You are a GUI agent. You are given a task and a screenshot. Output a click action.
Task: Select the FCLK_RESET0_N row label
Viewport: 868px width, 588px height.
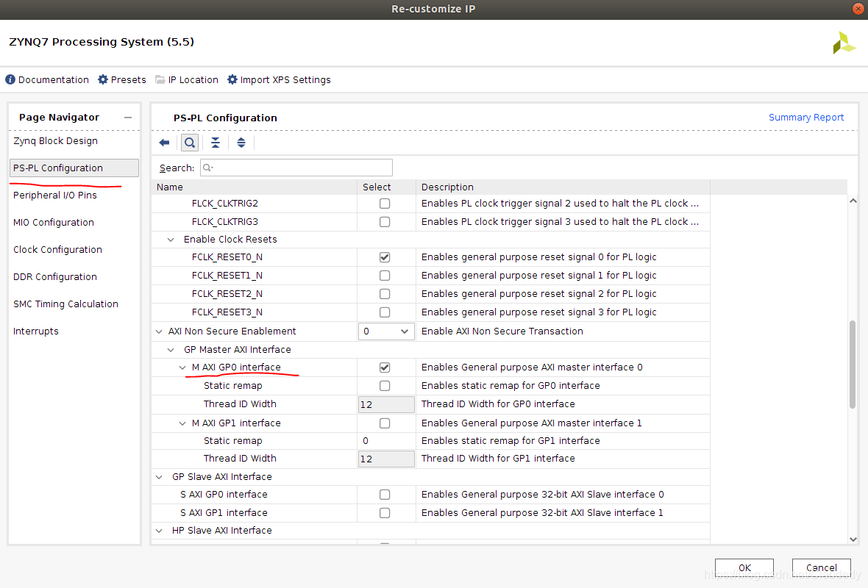(x=227, y=257)
